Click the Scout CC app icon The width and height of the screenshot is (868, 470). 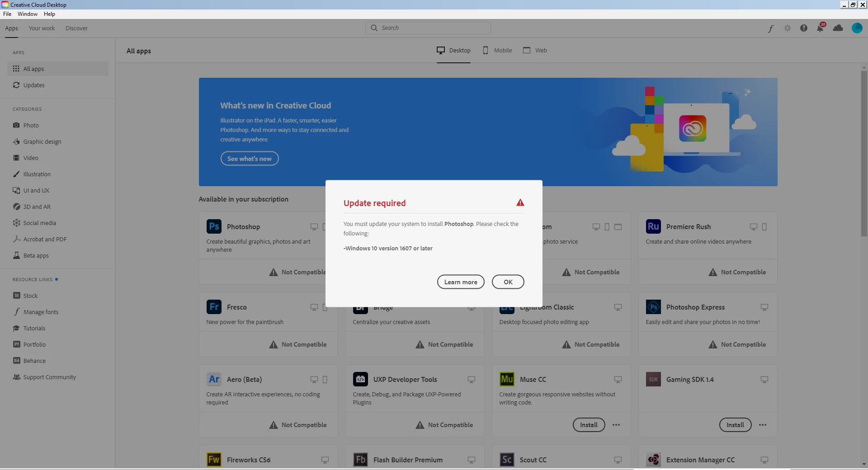[507, 460]
